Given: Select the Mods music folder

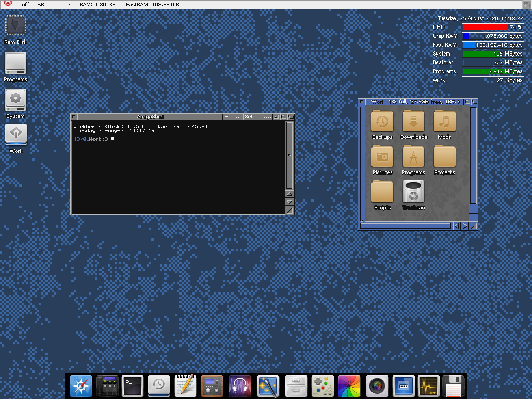Looking at the screenshot, I should coord(445,122).
